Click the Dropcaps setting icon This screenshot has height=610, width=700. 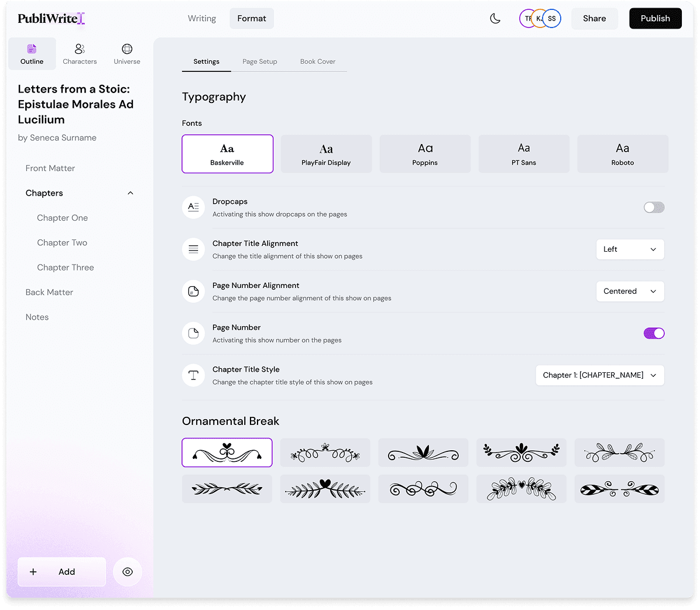[193, 207]
